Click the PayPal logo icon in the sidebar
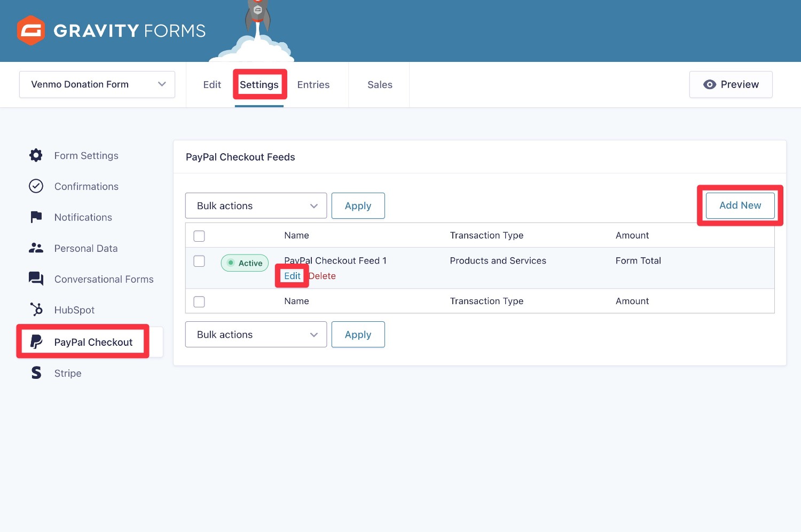Viewport: 801px width, 532px height. pos(36,342)
